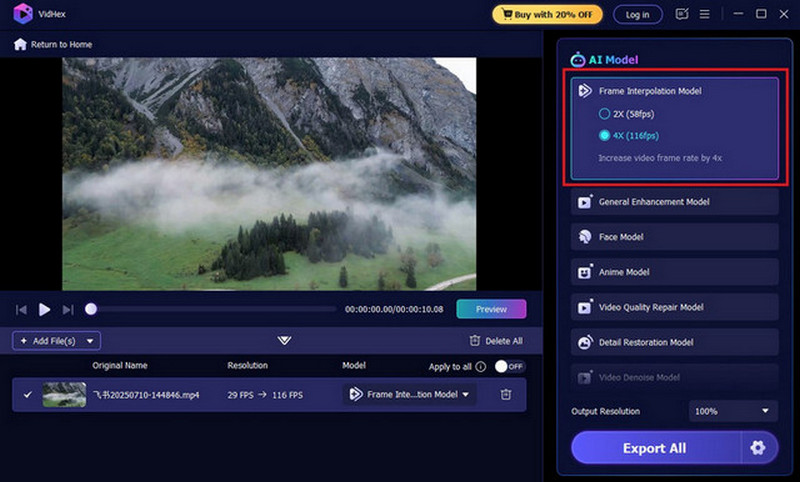Choose Detail Restoration Model
The height and width of the screenshot is (482, 800).
[674, 343]
